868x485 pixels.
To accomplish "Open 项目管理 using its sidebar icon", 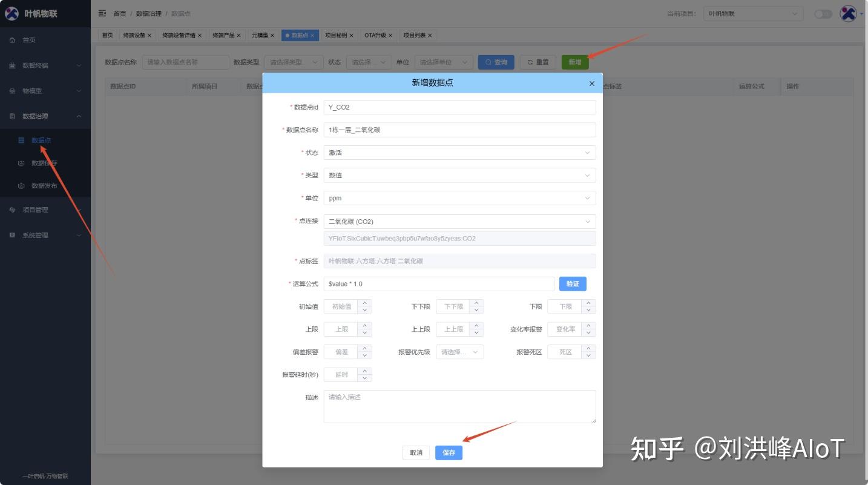I will [12, 210].
